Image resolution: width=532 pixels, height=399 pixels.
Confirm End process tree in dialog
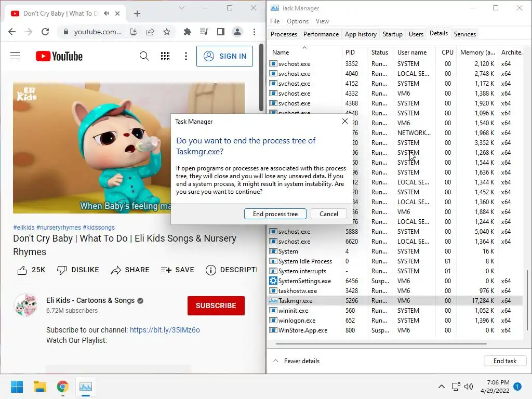(275, 214)
